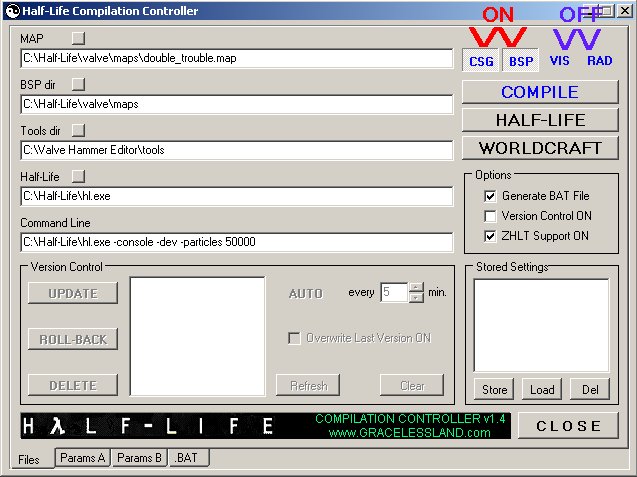Click the Half-Life logo banner
Viewport: 637px width, 477px height.
coord(148,426)
